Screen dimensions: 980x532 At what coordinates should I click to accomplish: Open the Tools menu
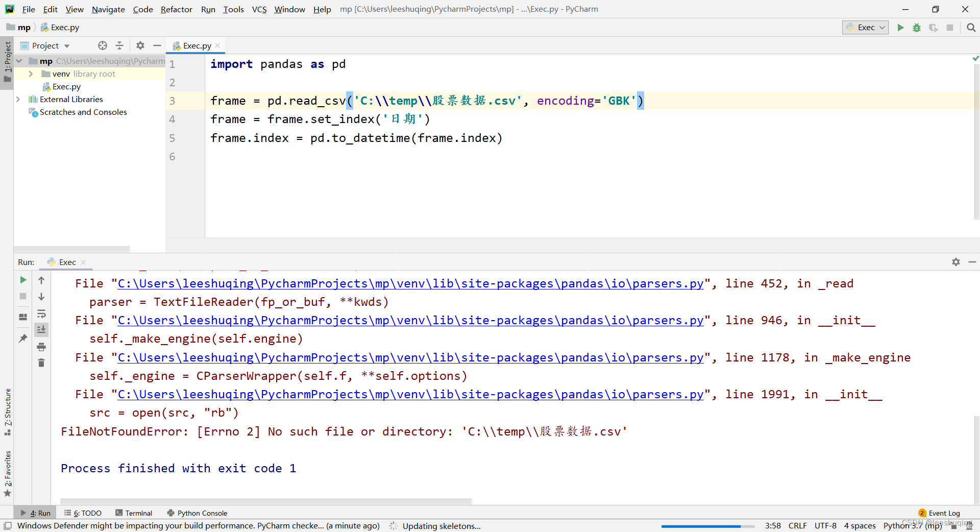click(x=233, y=9)
